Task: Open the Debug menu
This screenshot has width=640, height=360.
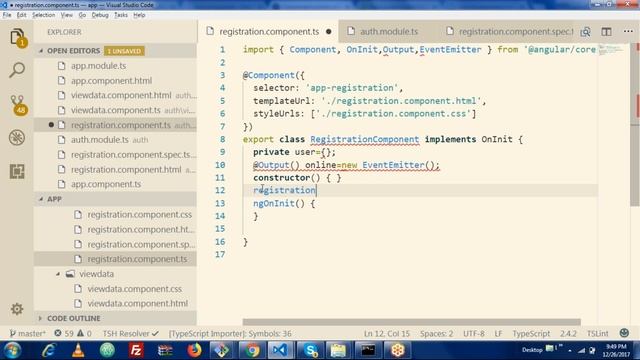Action: click(x=100, y=15)
